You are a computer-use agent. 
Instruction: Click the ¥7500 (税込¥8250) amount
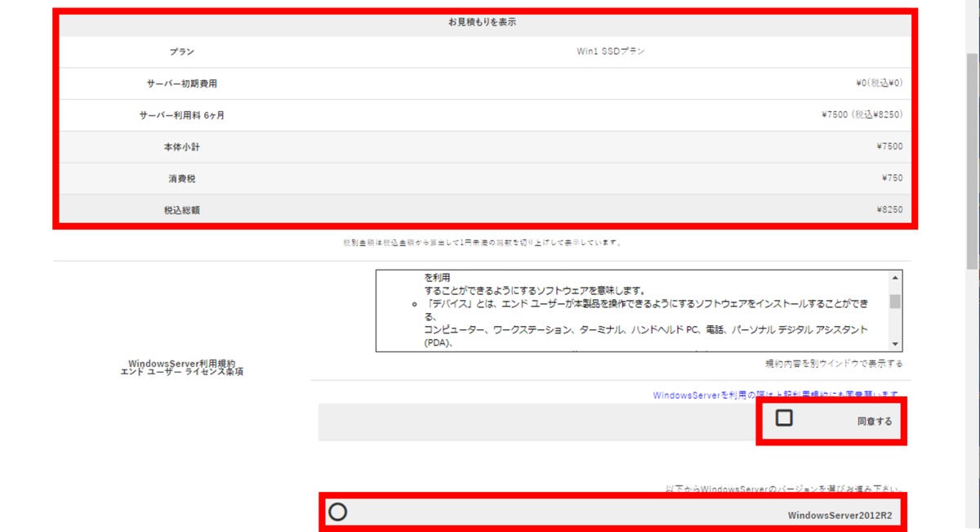tap(862, 115)
